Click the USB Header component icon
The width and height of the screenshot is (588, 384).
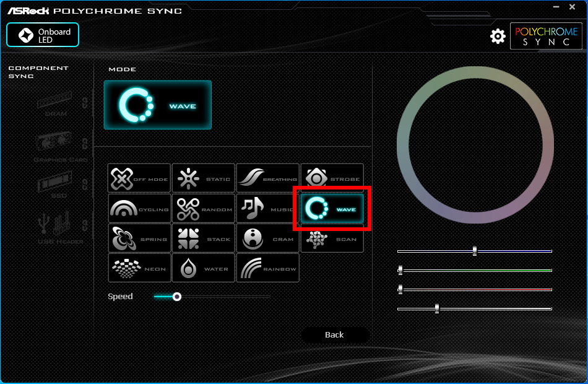point(54,222)
